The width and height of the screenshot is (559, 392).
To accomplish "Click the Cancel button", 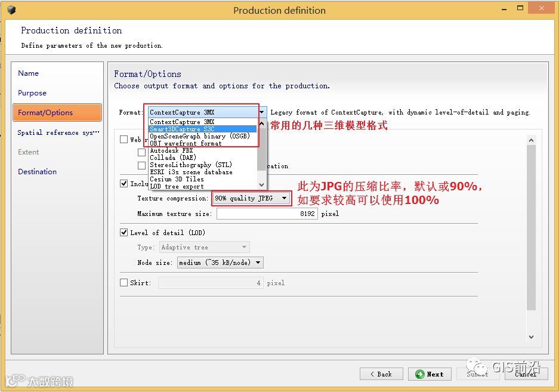I will point(526,374).
